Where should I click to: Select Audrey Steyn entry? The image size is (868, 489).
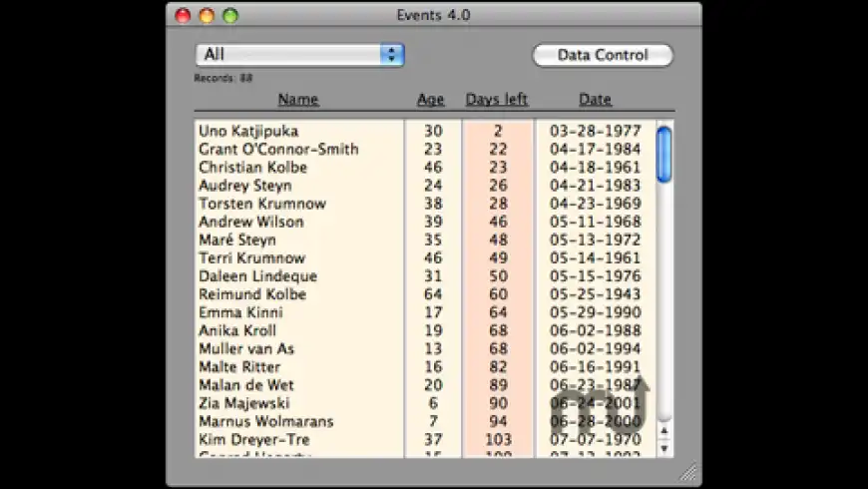(245, 186)
